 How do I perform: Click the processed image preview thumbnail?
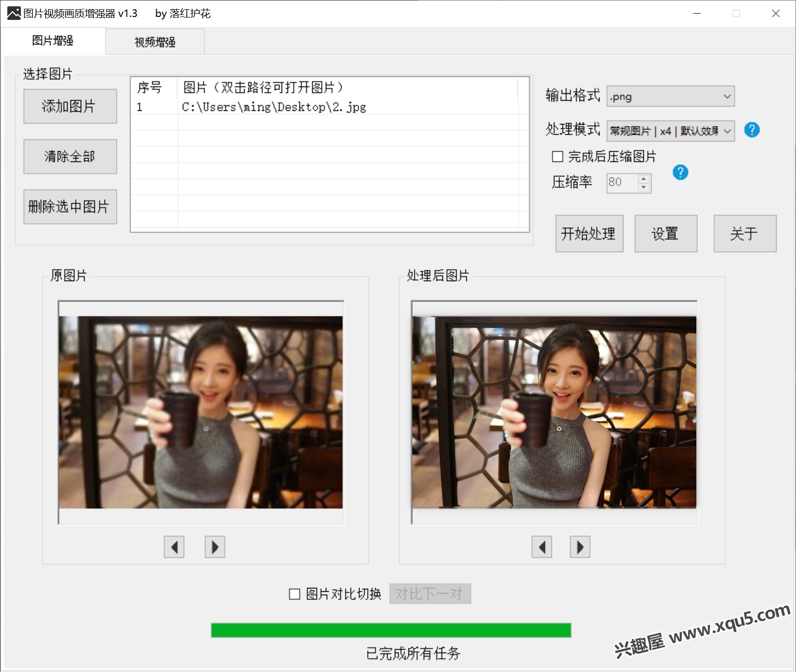click(x=554, y=412)
